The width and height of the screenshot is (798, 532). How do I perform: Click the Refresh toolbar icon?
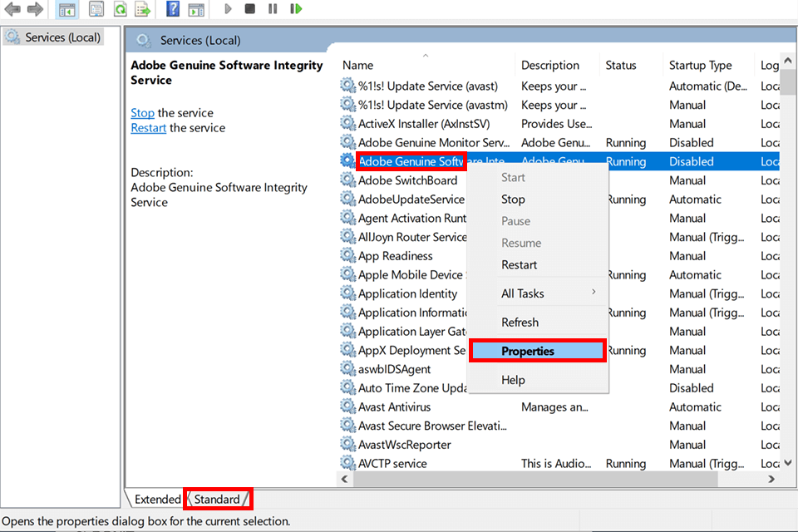[120, 9]
